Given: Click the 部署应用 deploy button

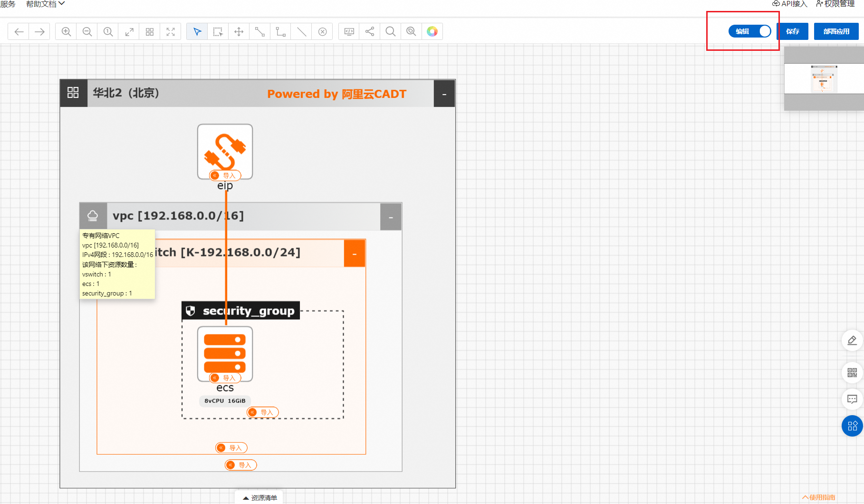Looking at the screenshot, I should pos(836,31).
